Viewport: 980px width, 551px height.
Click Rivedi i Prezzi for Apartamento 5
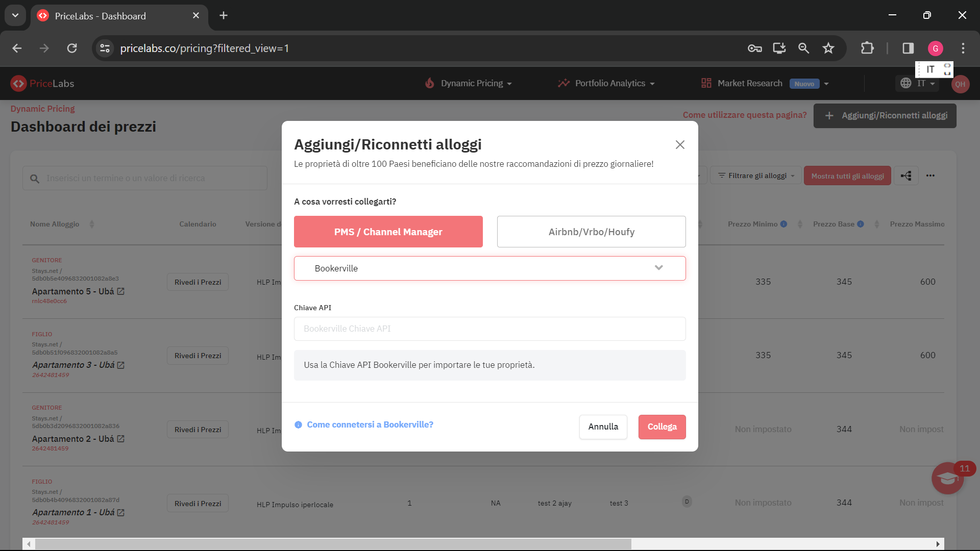[198, 282]
